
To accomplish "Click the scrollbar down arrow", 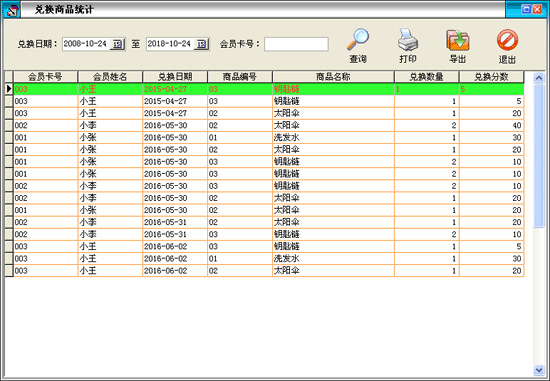I will [x=539, y=370].
